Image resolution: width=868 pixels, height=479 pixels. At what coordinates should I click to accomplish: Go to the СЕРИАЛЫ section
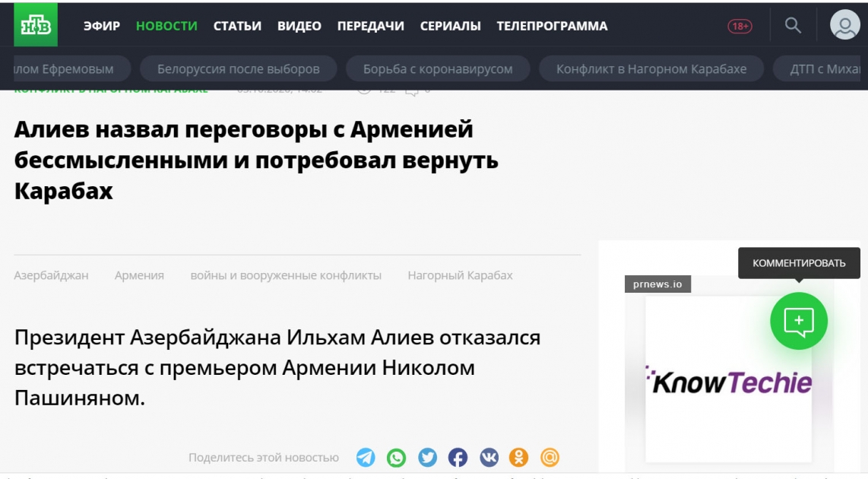[450, 26]
